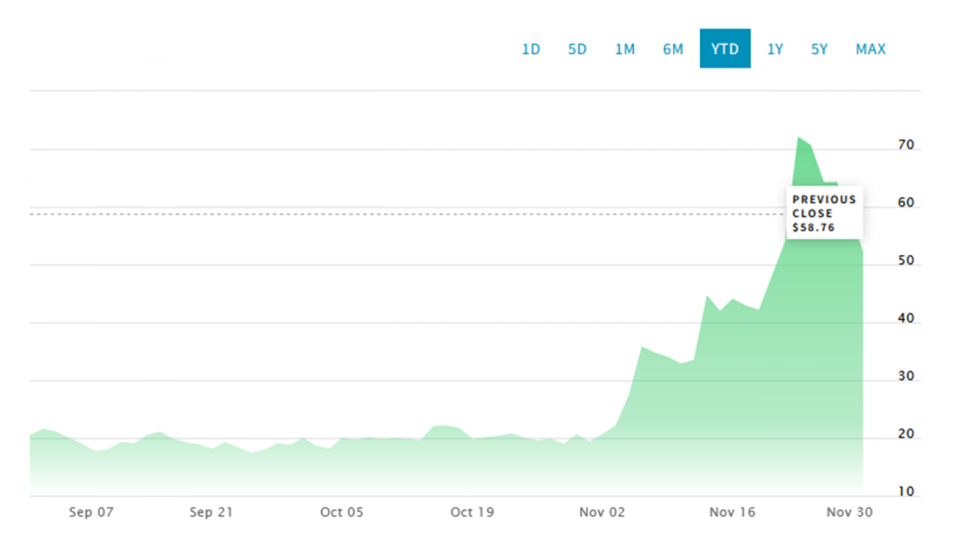Click the Nov 30 date label

[850, 513]
